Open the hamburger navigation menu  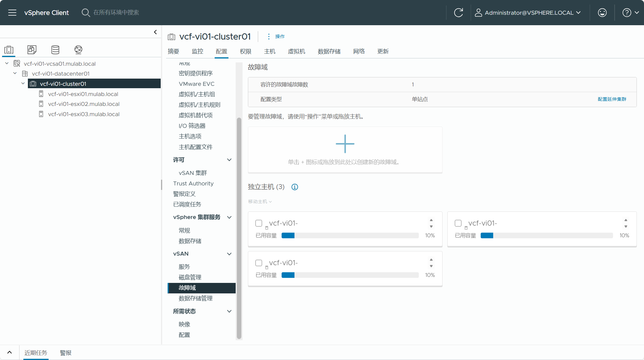12,13
